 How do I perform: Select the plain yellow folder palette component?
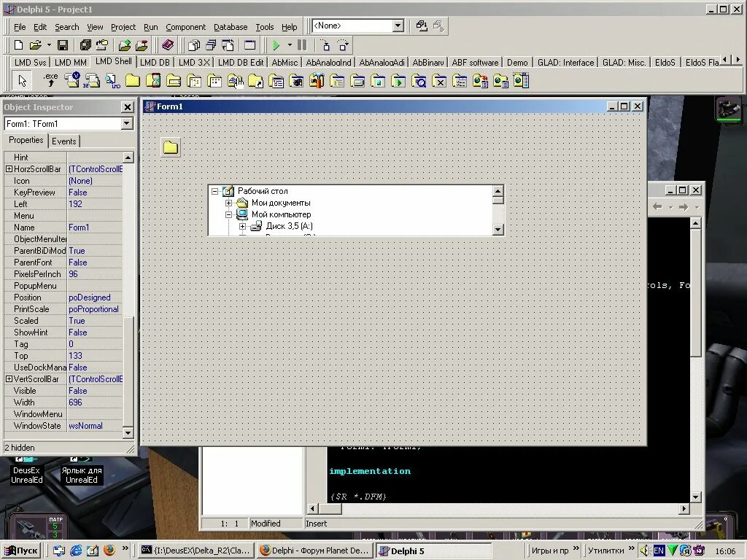click(133, 80)
